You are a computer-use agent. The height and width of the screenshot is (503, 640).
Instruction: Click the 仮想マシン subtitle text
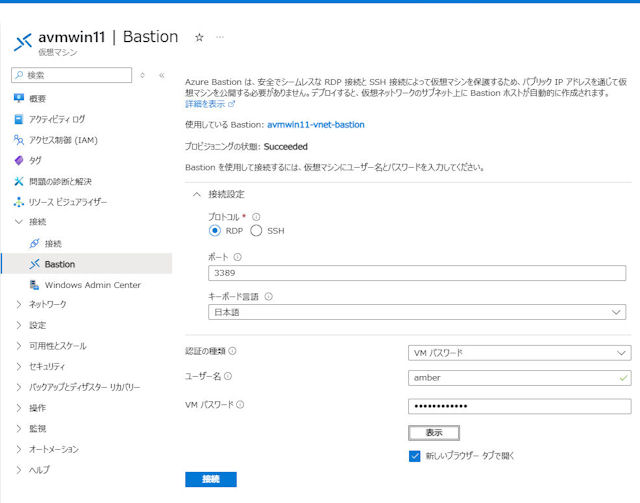pos(58,52)
